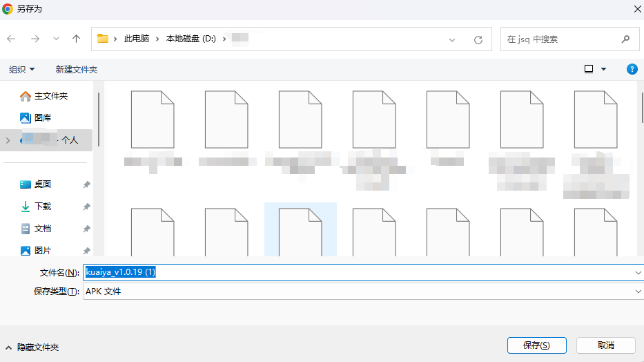Open the 桌面 quick access folder
This screenshot has height=362, width=644.
(x=42, y=184)
